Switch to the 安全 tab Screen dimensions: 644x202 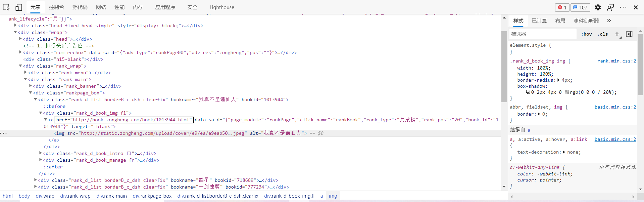[192, 7]
